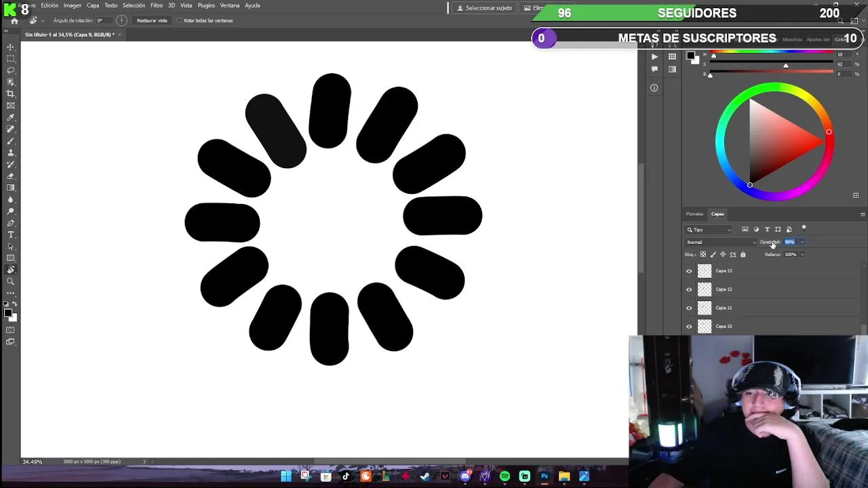Image resolution: width=868 pixels, height=488 pixels.
Task: Select the Brush tool
Action: pos(11,141)
